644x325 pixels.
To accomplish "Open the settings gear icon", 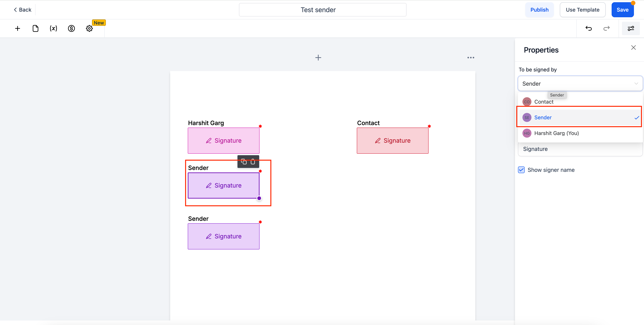I will (x=89, y=28).
